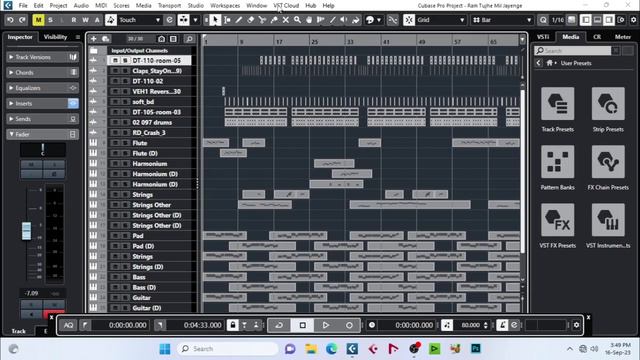
Task: Select the Mute X tool
Action: (286, 20)
